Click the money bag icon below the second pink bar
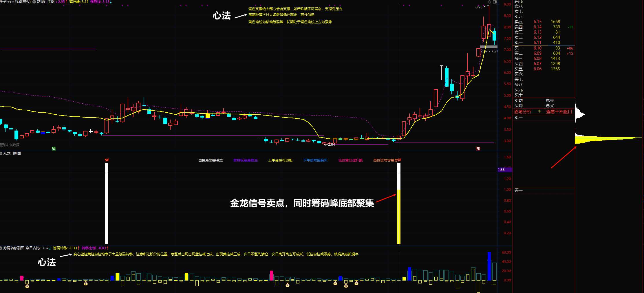This screenshot has height=293, width=644. pos(287,285)
